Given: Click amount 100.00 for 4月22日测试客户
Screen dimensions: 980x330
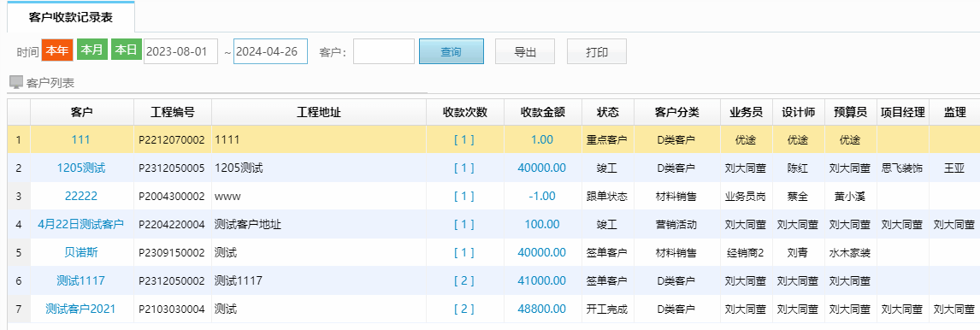Looking at the screenshot, I should click(x=542, y=224).
